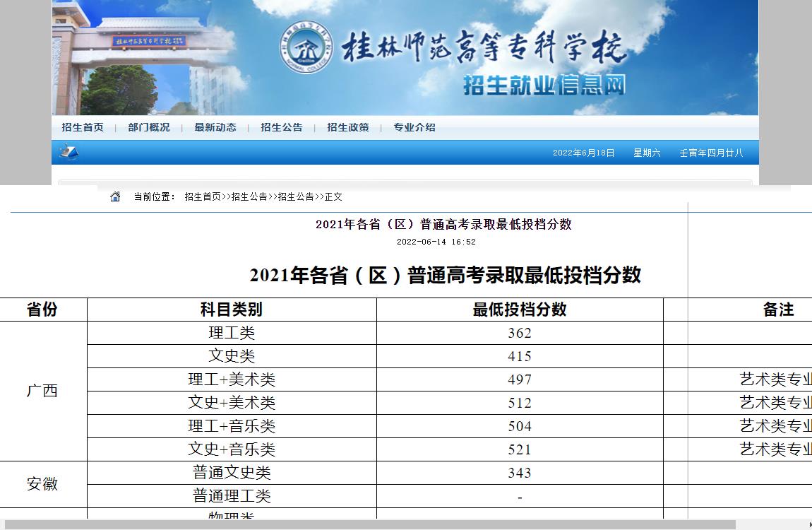
Task: Click the lunar date 壬寅年四月廿八
Action: (x=711, y=153)
